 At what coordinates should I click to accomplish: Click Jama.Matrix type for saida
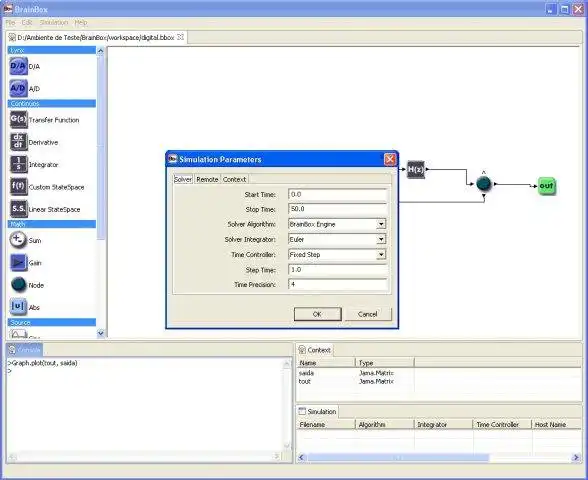(x=376, y=373)
